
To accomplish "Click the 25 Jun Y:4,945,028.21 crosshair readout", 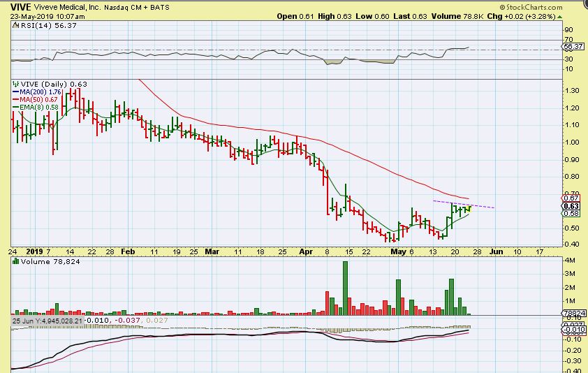I will [47, 321].
